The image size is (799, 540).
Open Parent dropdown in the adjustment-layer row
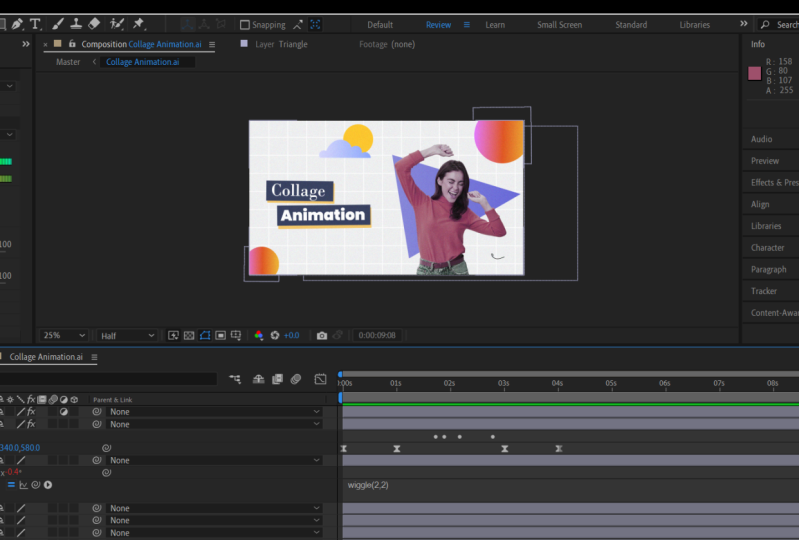215,412
